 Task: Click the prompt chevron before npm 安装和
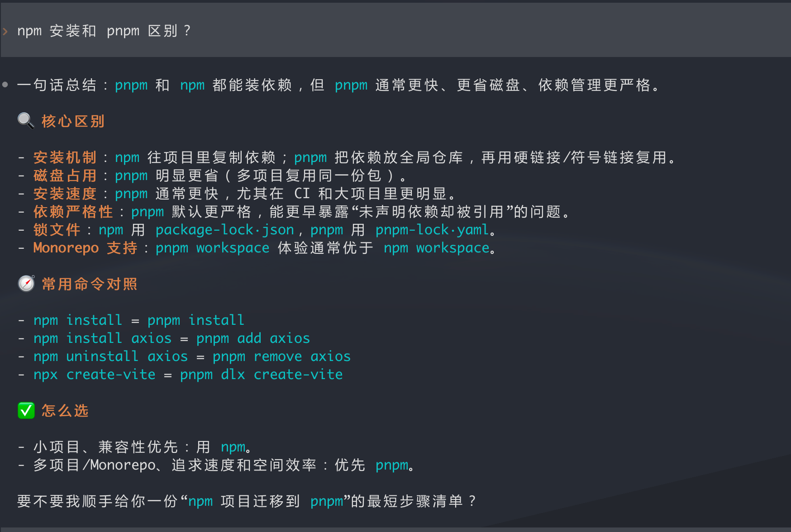coord(5,31)
